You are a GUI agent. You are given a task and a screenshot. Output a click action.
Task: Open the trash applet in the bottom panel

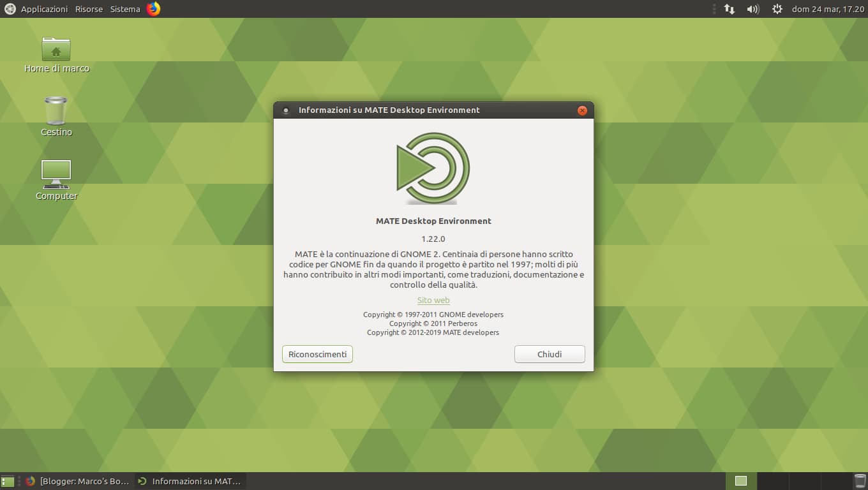tap(860, 481)
